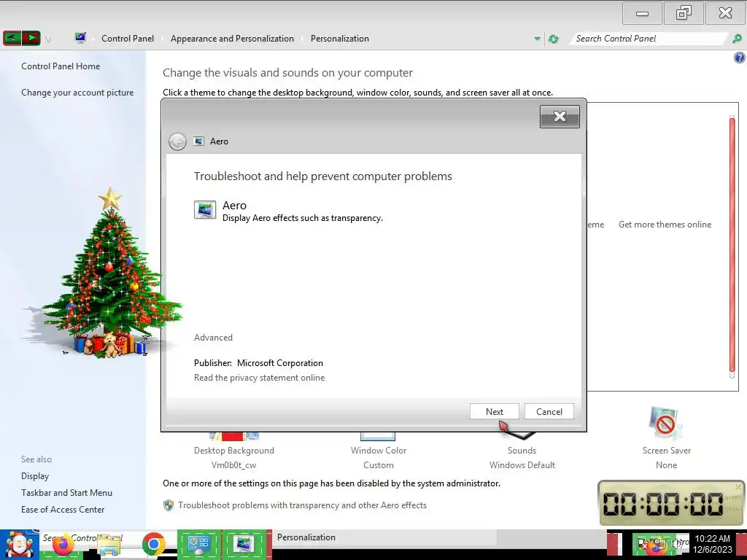The height and width of the screenshot is (560, 747).
Task: Expand recent pages dropdown beside nav arrows
Action: click(x=48, y=39)
